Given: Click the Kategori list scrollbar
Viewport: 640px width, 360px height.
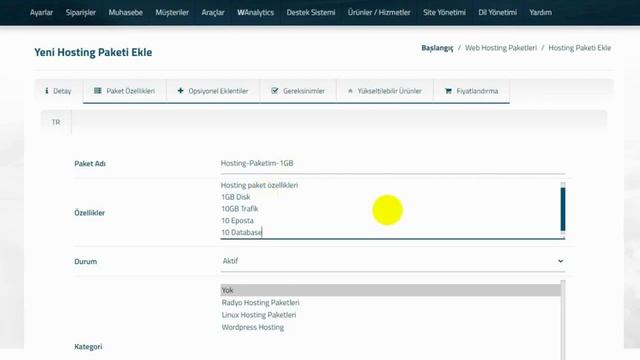Looking at the screenshot, I should point(563,320).
